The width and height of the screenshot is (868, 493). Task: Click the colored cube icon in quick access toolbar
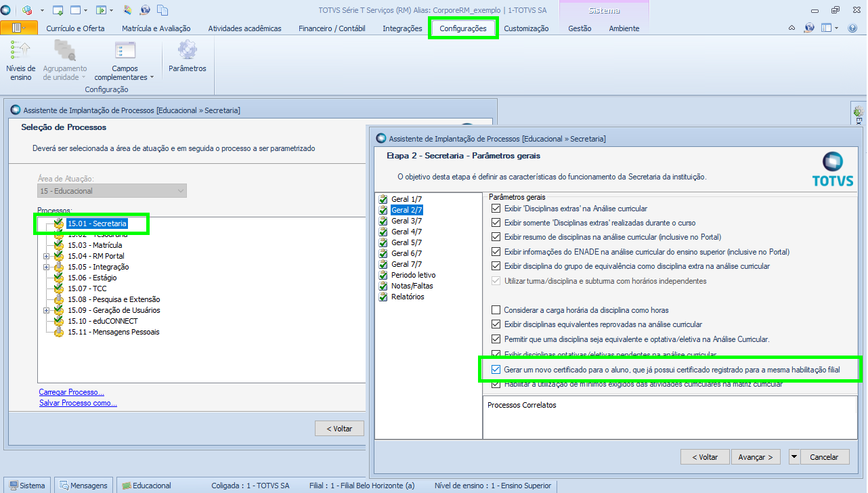tap(28, 10)
